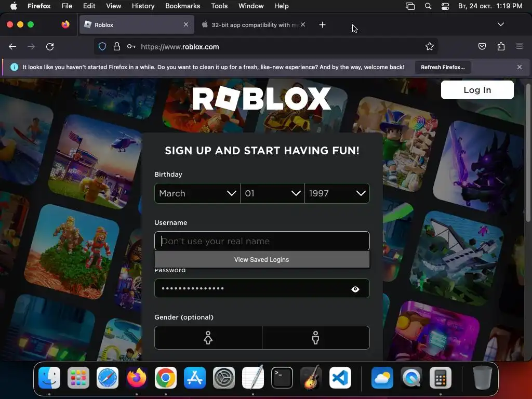The width and height of the screenshot is (532, 399).
Task: Open Google Chrome from the dock
Action: [x=166, y=378]
